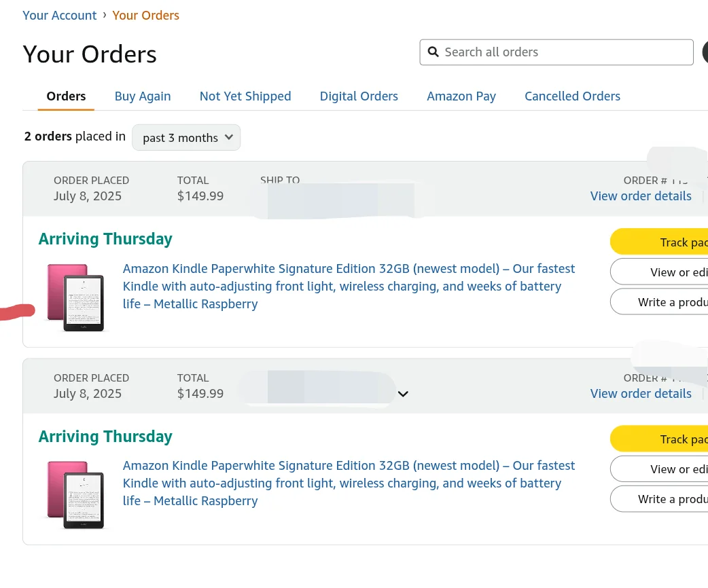Switch to the Not Yet Shipped tab

point(245,96)
